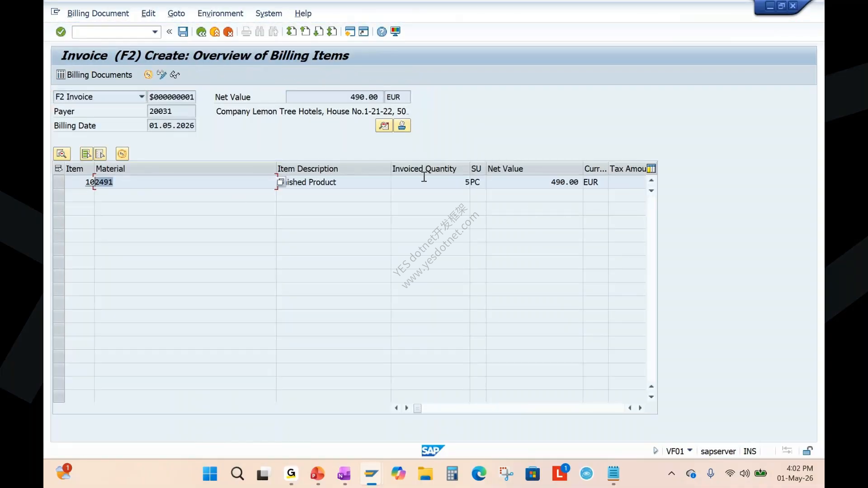
Task: Click the table horizontal scrollbar handle
Action: pyautogui.click(x=418, y=408)
